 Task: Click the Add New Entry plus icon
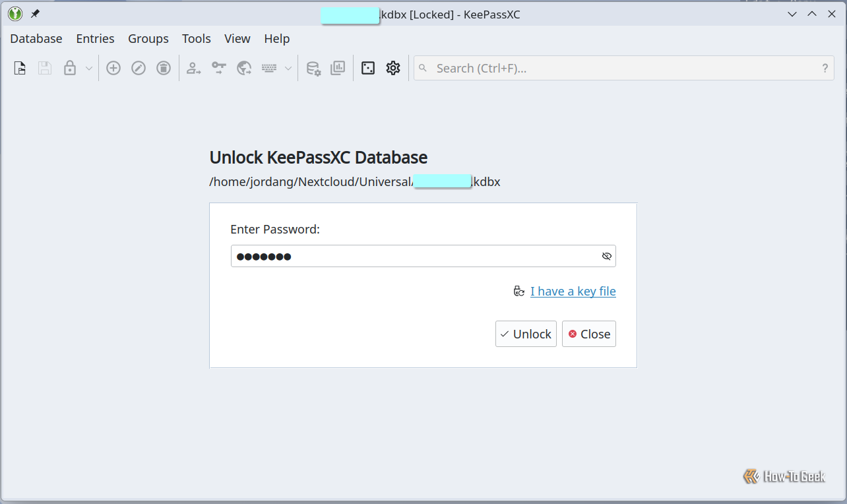[x=113, y=68]
